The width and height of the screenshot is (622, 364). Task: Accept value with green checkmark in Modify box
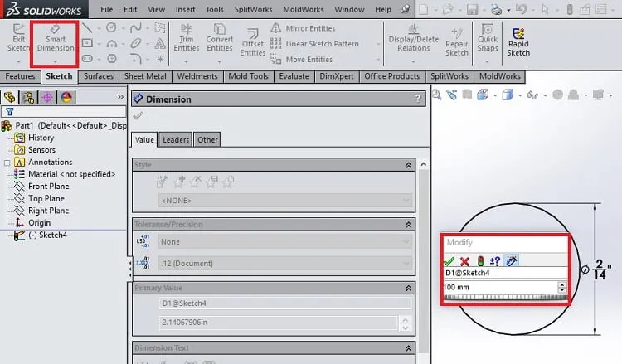[449, 261]
